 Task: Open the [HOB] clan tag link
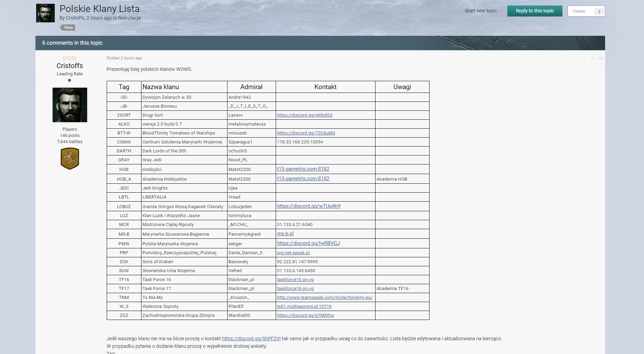70,58
